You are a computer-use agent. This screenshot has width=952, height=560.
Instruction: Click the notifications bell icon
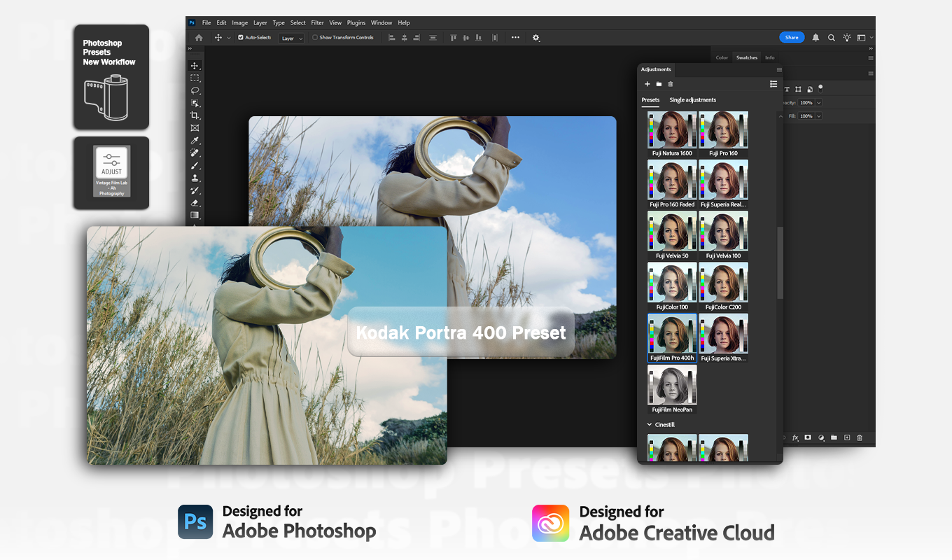815,38
